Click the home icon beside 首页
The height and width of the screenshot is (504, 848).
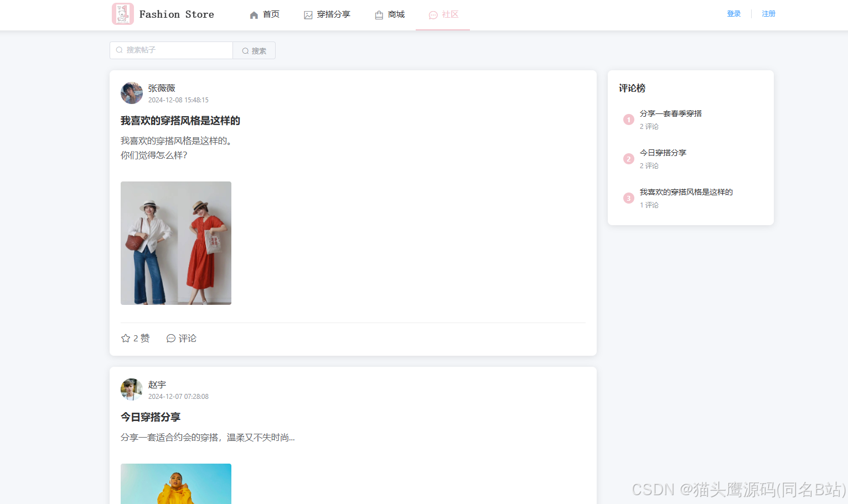point(254,15)
